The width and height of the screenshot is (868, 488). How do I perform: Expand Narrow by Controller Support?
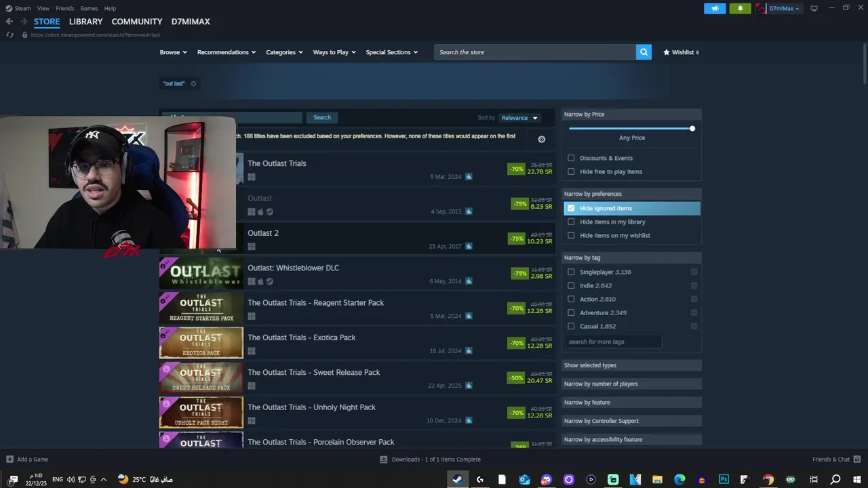click(x=632, y=421)
